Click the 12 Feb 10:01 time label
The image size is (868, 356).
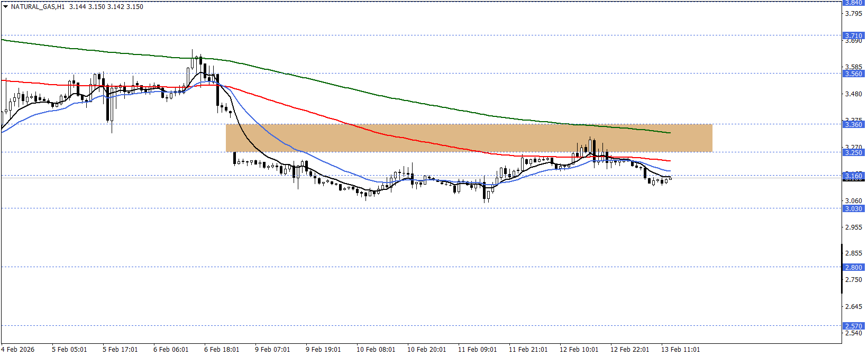(579, 350)
